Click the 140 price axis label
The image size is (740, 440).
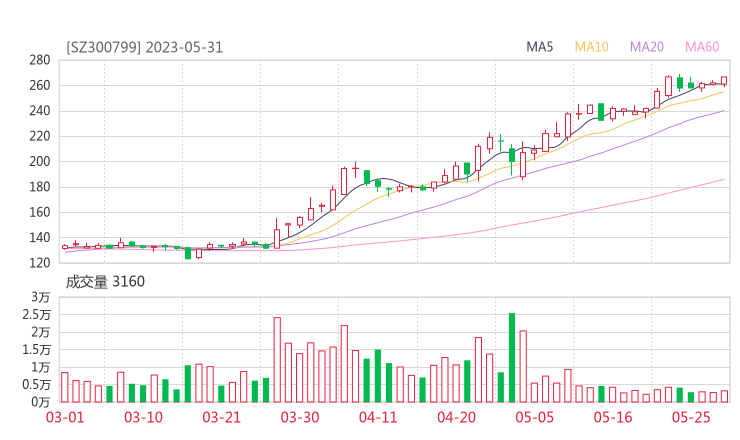coord(40,237)
